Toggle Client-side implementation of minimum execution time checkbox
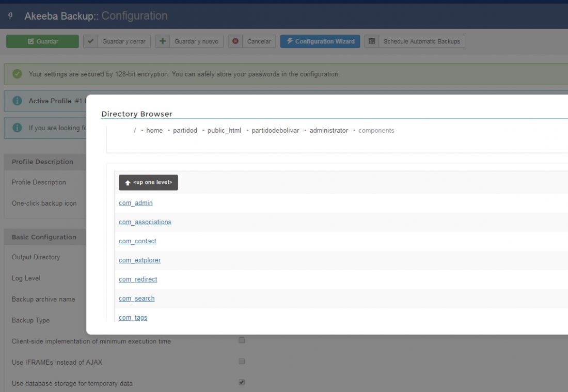 coord(242,340)
